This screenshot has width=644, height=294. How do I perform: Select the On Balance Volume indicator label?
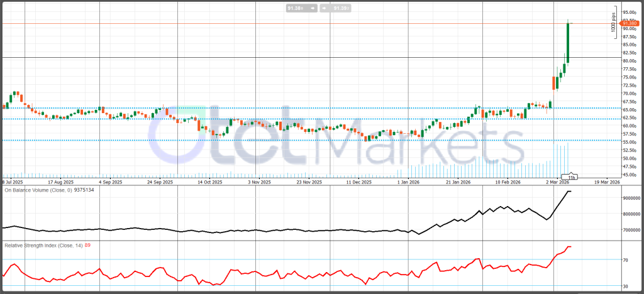pyautogui.click(x=39, y=189)
